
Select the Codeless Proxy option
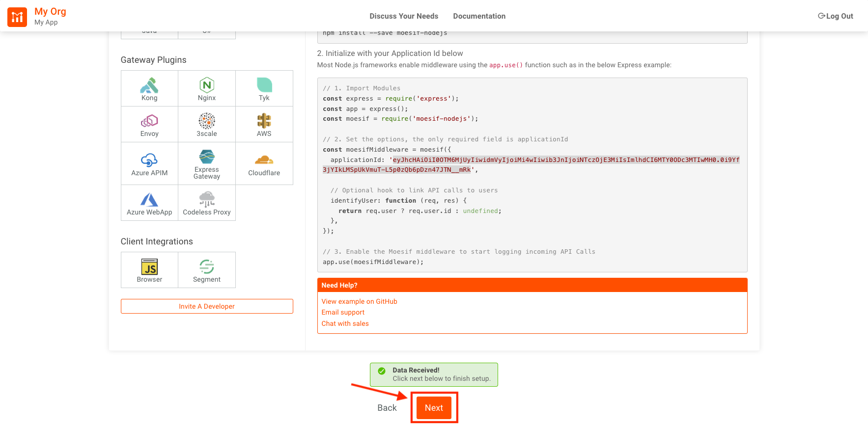click(207, 203)
